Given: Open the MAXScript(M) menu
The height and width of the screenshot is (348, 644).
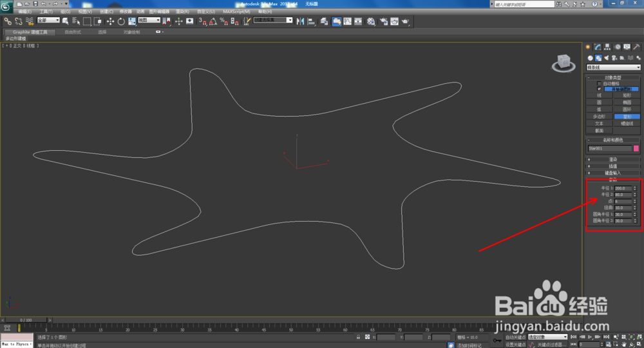Looking at the screenshot, I should pyautogui.click(x=236, y=12).
